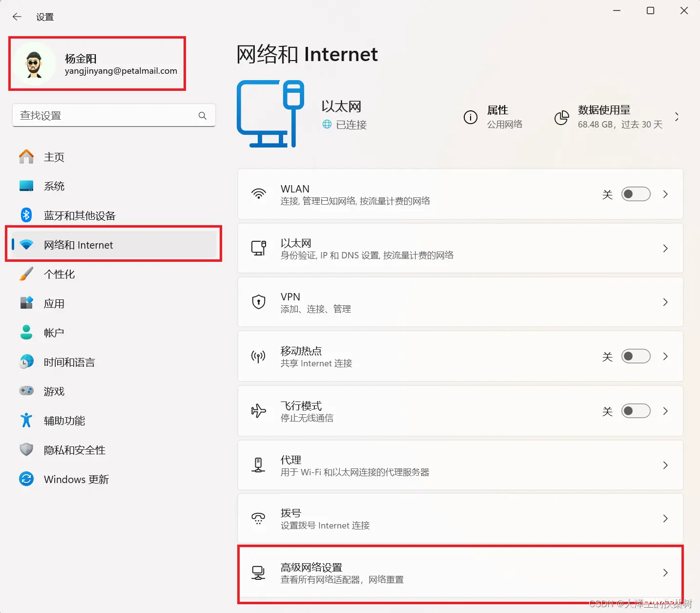Expand the 飞行模式 row chevron

[x=665, y=411]
